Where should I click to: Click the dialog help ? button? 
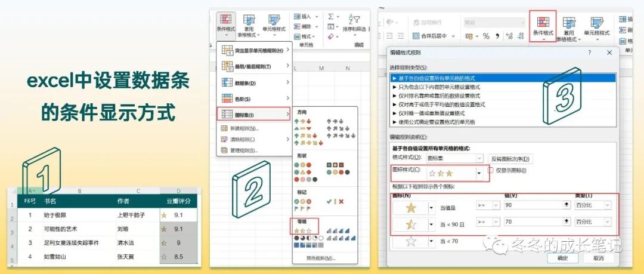tap(590, 53)
